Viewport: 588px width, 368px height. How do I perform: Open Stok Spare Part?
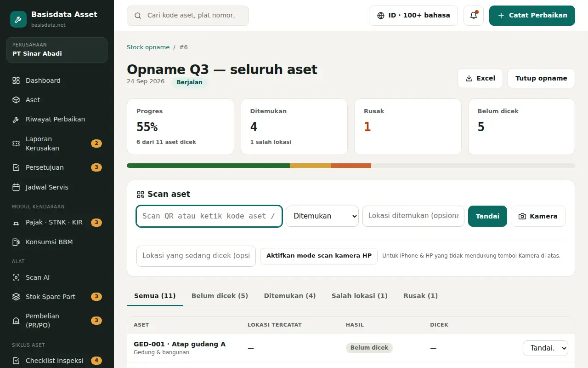click(x=57, y=297)
